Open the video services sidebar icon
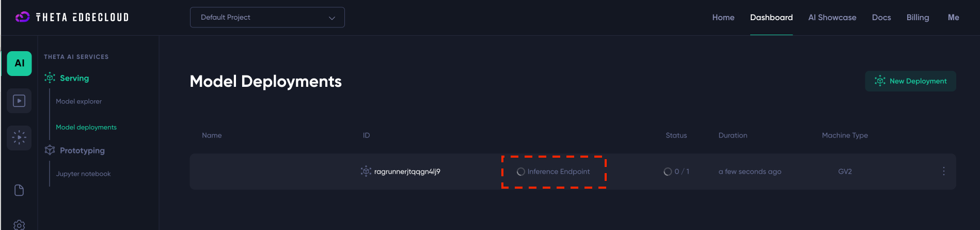 [x=19, y=101]
